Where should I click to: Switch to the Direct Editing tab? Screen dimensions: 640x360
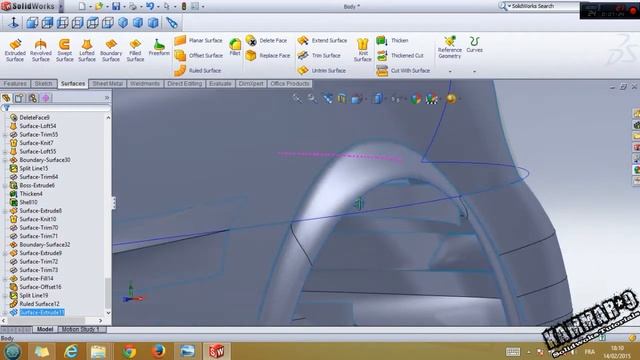click(x=184, y=84)
